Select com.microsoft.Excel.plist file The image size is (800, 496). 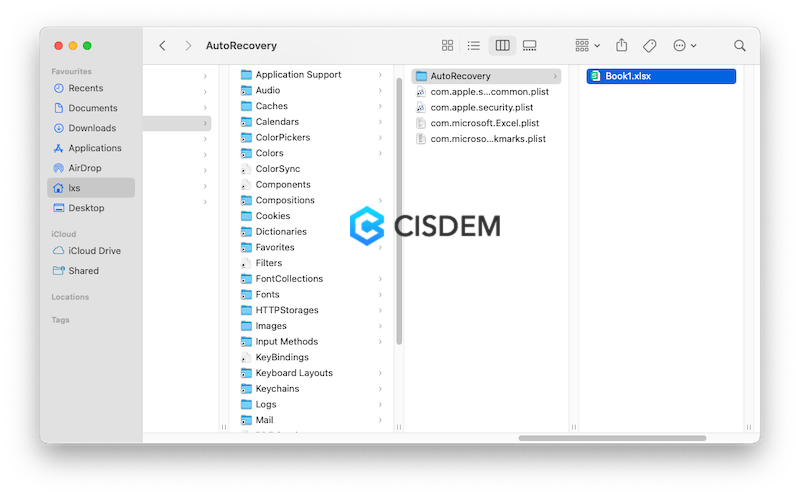pyautogui.click(x=484, y=123)
